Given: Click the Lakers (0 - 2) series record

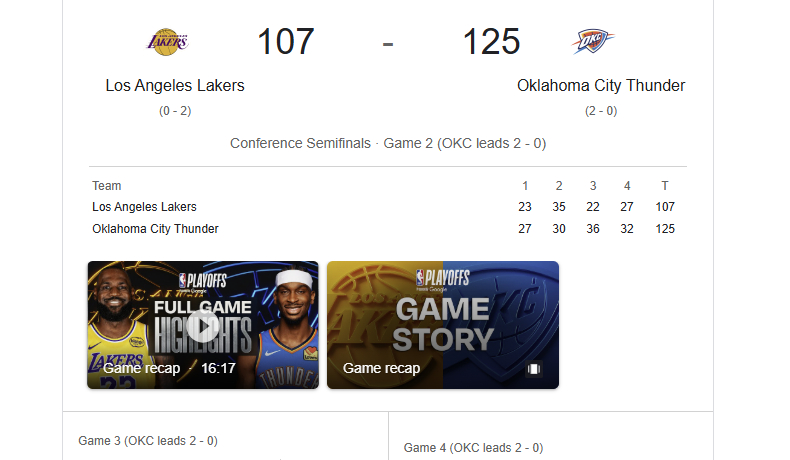Looking at the screenshot, I should pos(175,111).
